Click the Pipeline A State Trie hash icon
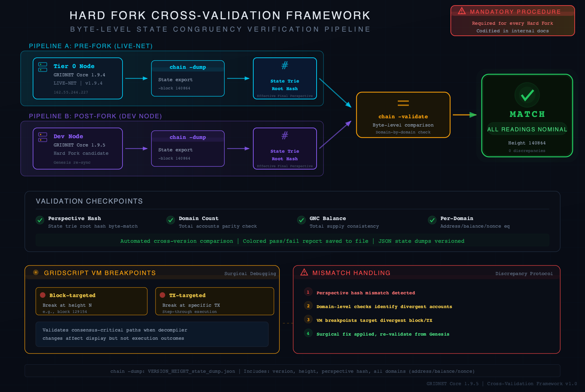 pyautogui.click(x=285, y=65)
